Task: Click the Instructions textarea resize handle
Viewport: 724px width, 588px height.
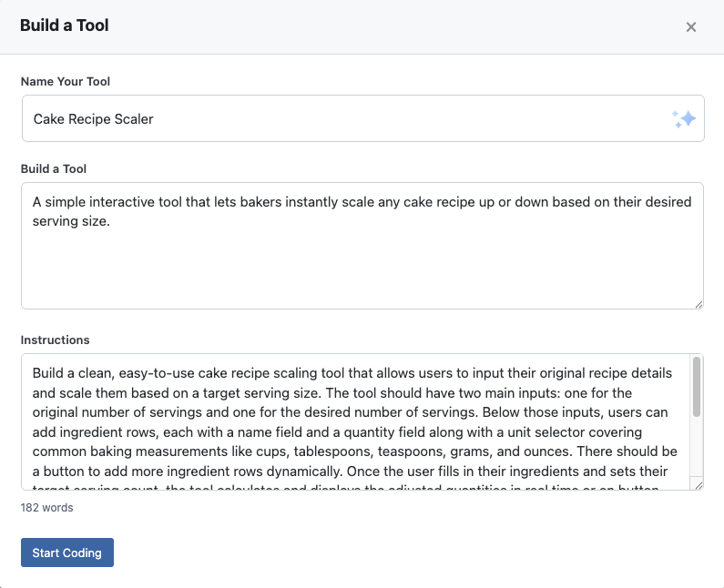Action: click(x=698, y=486)
